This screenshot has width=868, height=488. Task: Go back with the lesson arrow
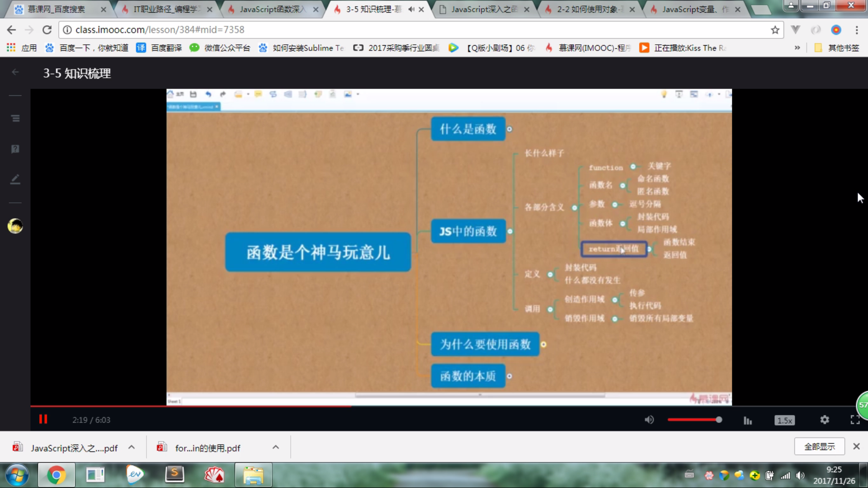pos(15,72)
